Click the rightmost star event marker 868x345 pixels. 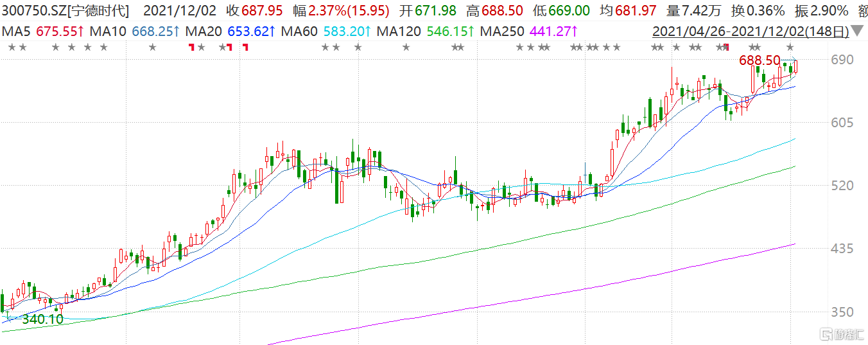tap(790, 47)
